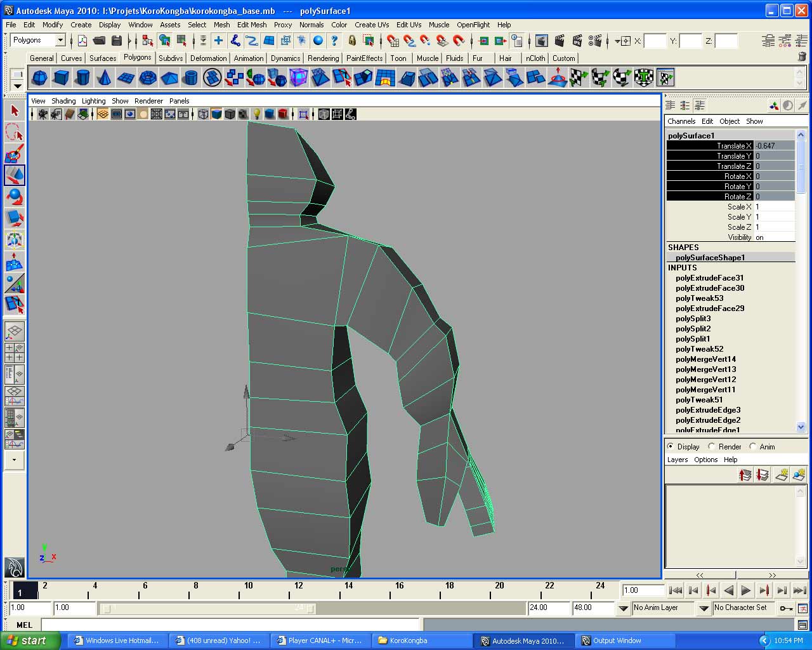Toggle smooth shade all blue cube
Screen dimensions: 812x650
click(216, 114)
